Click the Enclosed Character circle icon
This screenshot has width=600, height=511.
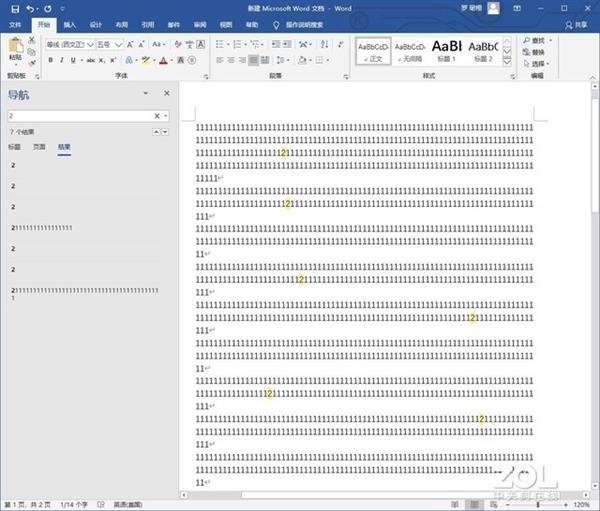pos(192,60)
